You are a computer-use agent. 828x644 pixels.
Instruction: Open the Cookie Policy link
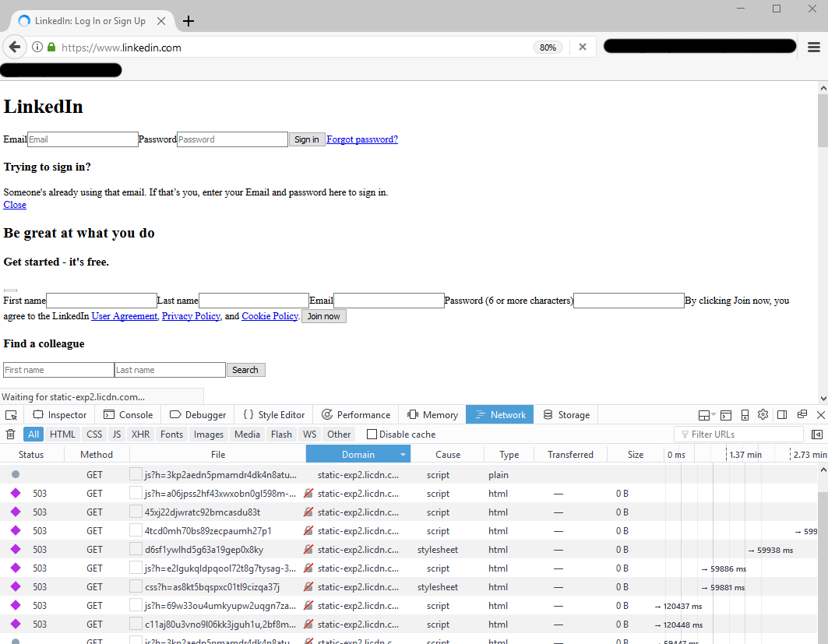[x=270, y=316]
